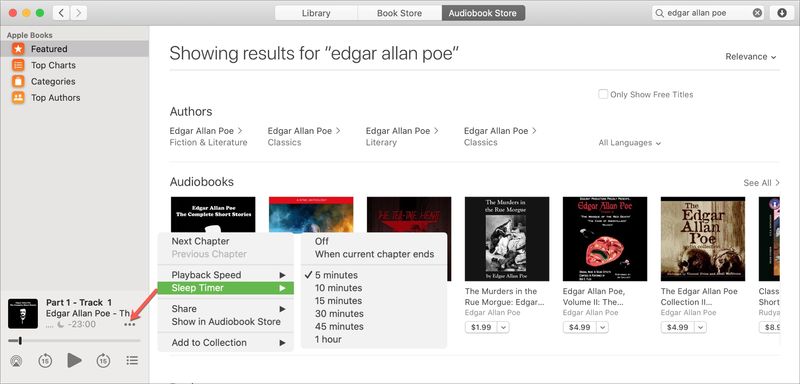Open The Edgar Allan Poe Collection title link

coord(699,297)
